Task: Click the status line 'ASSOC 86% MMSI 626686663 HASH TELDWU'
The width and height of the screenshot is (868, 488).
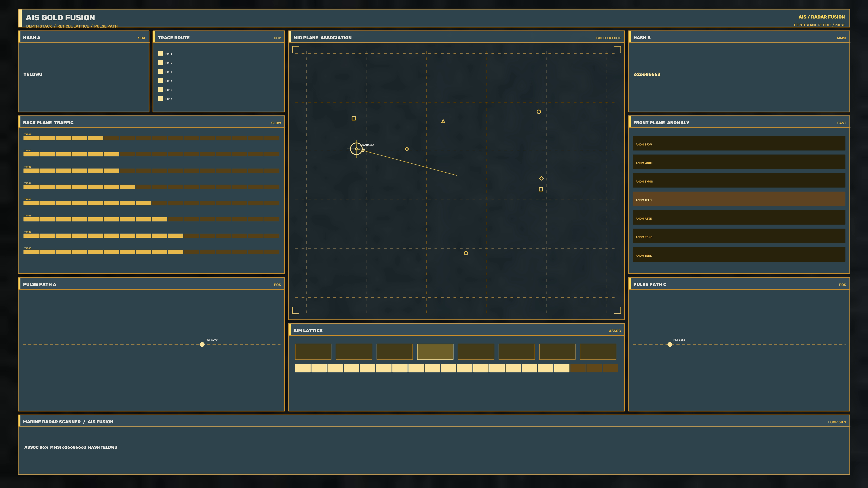Action: point(71,447)
